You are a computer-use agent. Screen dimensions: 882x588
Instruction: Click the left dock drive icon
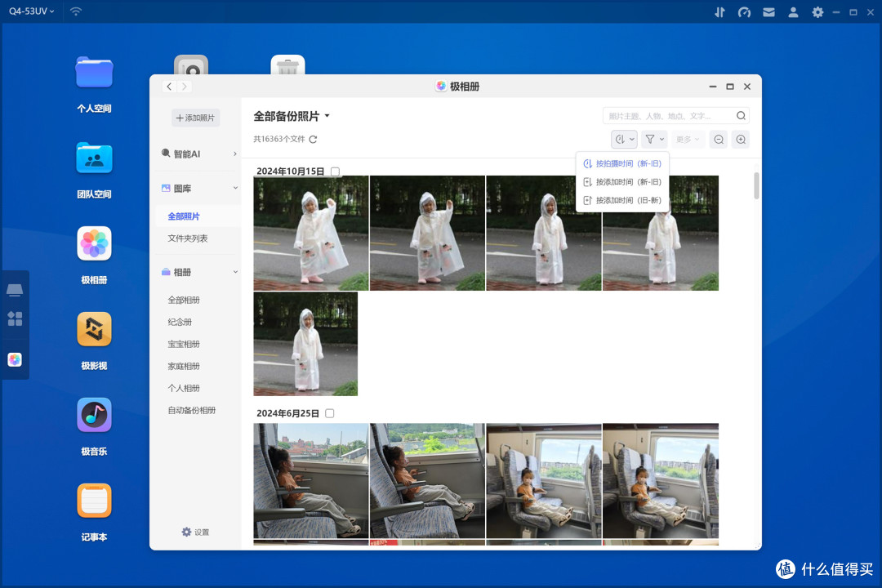point(15,290)
